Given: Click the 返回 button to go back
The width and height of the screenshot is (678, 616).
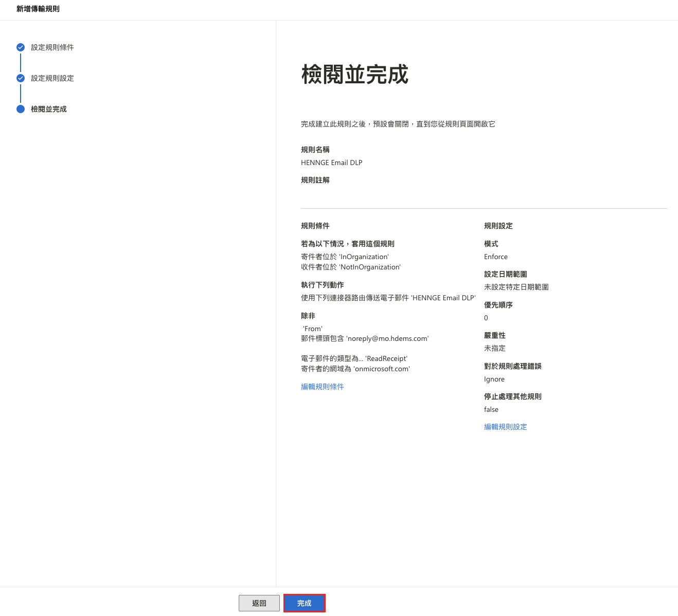Looking at the screenshot, I should coord(259,603).
